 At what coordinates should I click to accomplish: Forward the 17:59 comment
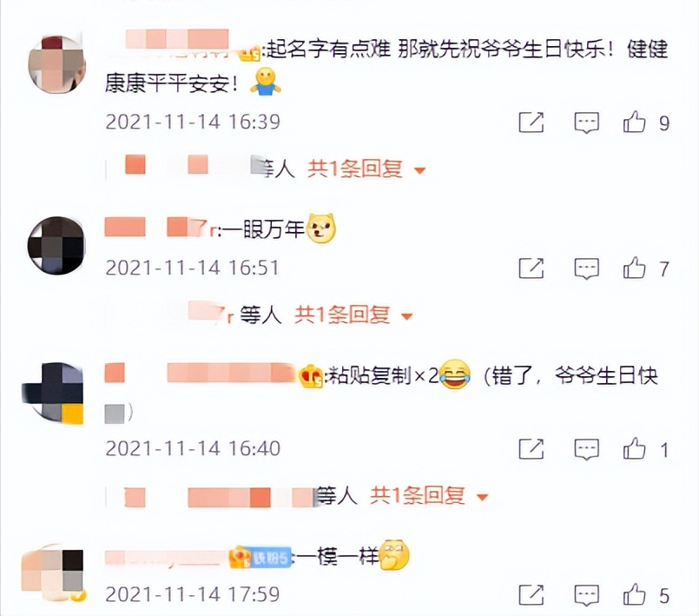pos(531,594)
